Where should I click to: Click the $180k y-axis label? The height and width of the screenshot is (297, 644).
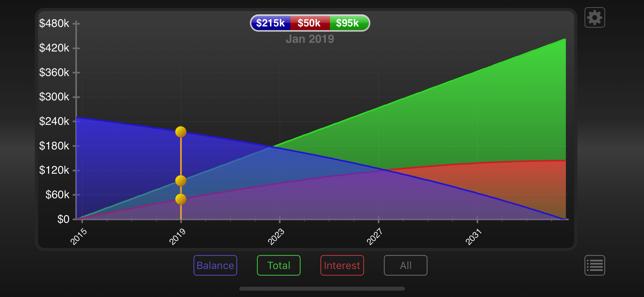click(x=54, y=146)
